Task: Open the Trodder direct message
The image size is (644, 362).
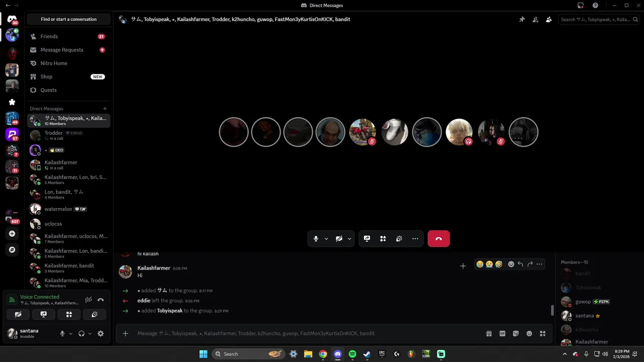Action: (x=68, y=135)
